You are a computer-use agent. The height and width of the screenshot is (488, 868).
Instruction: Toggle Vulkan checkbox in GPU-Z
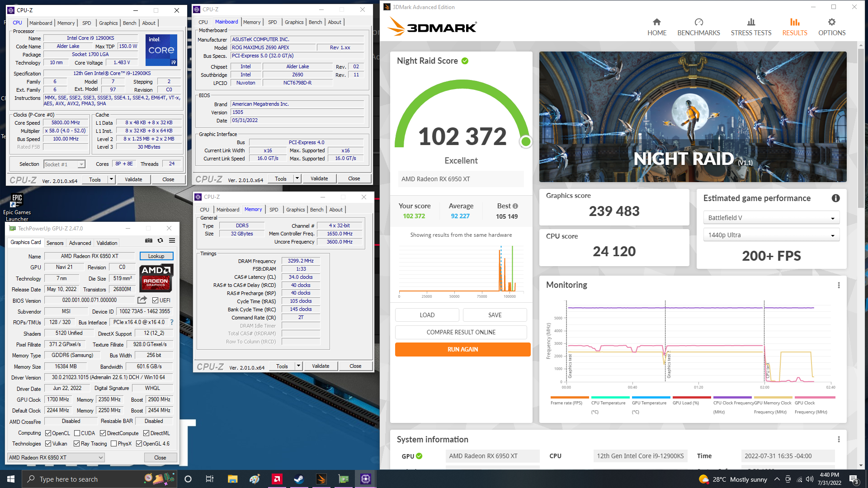48,444
